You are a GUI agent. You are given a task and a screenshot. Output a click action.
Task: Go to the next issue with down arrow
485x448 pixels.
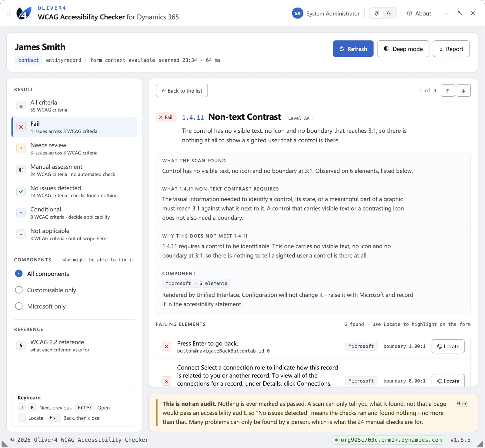click(x=463, y=91)
